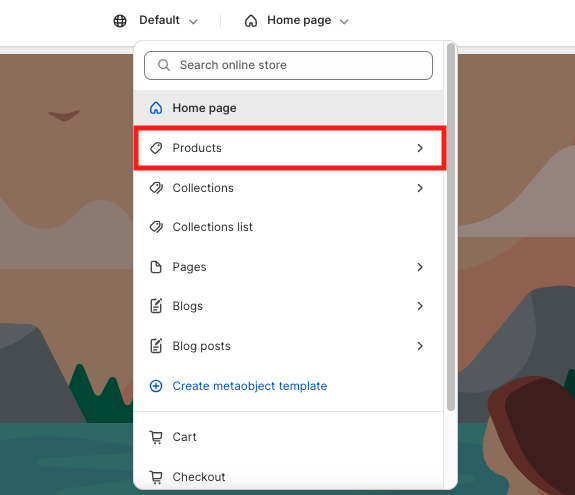Click the globe icon beside Default

[120, 21]
